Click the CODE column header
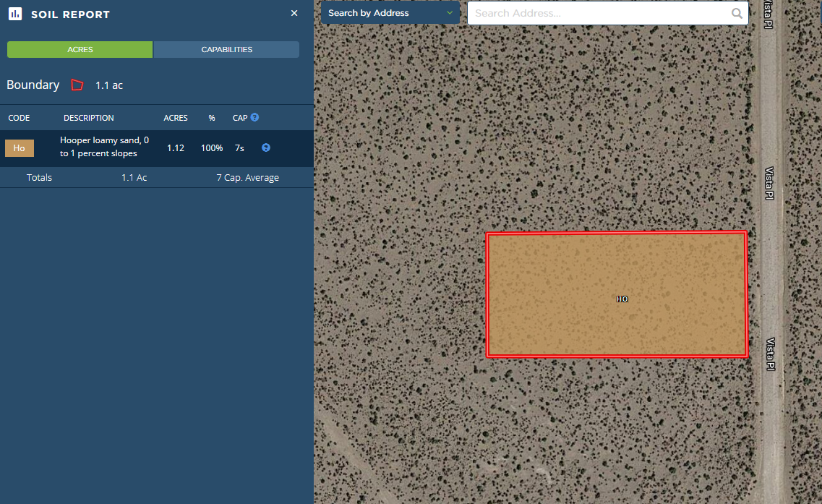 coord(19,118)
